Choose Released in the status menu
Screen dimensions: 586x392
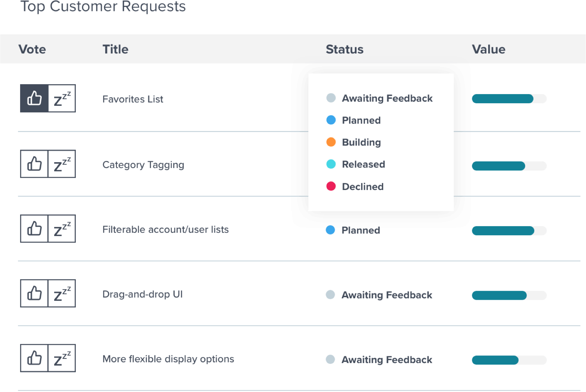click(356, 164)
